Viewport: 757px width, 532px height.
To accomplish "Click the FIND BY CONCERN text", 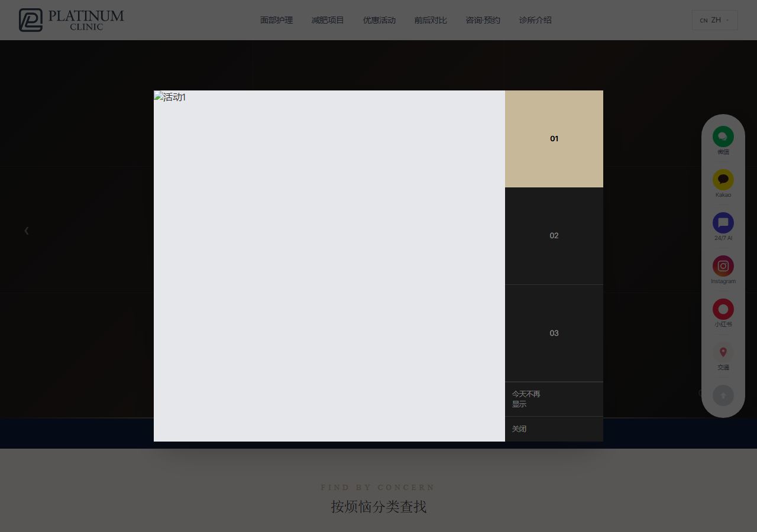I will (x=378, y=488).
